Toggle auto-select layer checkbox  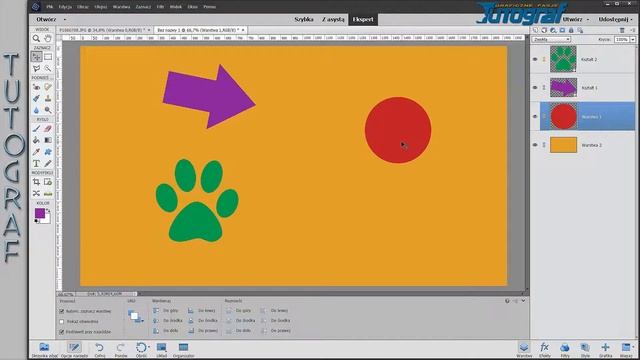click(x=62, y=311)
